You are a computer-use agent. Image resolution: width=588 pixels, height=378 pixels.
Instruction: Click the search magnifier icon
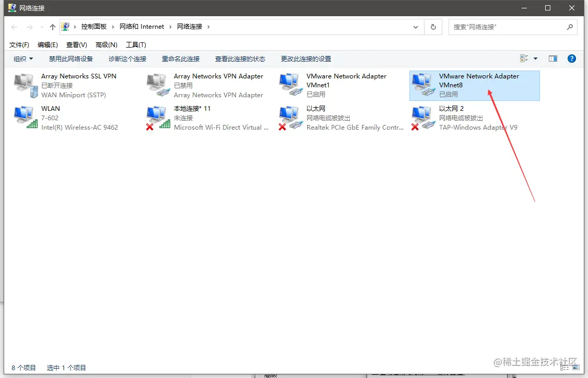570,27
